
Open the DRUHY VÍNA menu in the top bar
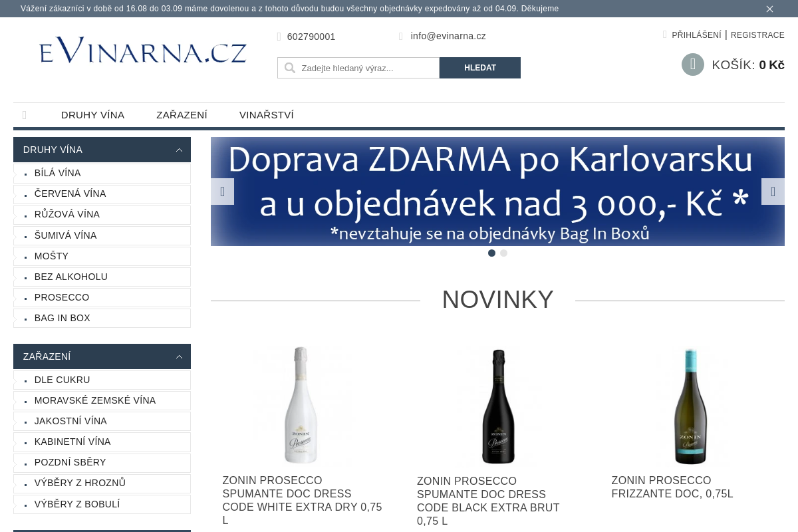pyautogui.click(x=92, y=114)
